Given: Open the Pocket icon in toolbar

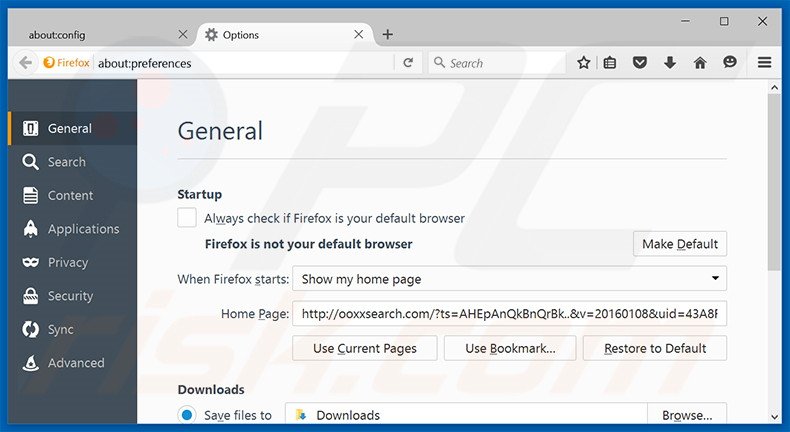Looking at the screenshot, I should coord(640,63).
